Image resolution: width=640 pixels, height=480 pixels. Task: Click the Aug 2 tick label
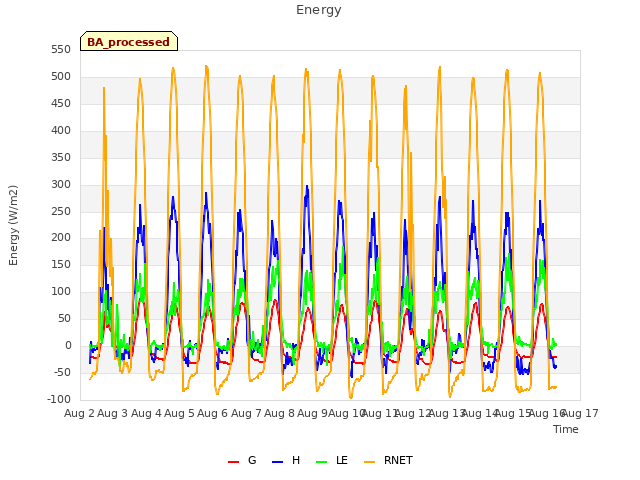80,413
